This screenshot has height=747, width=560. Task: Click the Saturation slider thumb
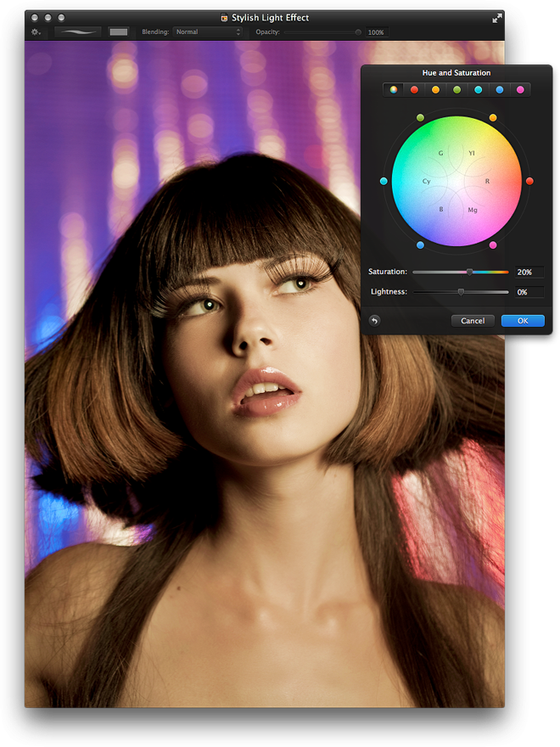(469, 272)
